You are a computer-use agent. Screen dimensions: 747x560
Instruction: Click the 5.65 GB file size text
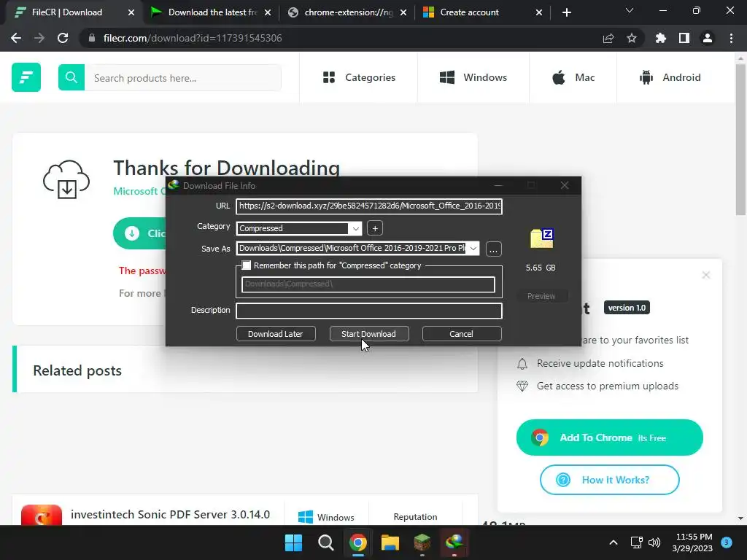pyautogui.click(x=541, y=268)
